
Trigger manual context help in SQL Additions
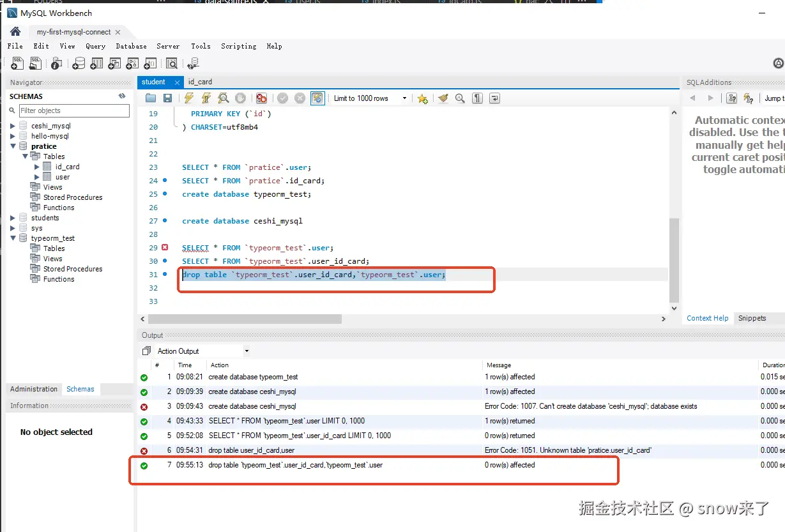(732, 98)
